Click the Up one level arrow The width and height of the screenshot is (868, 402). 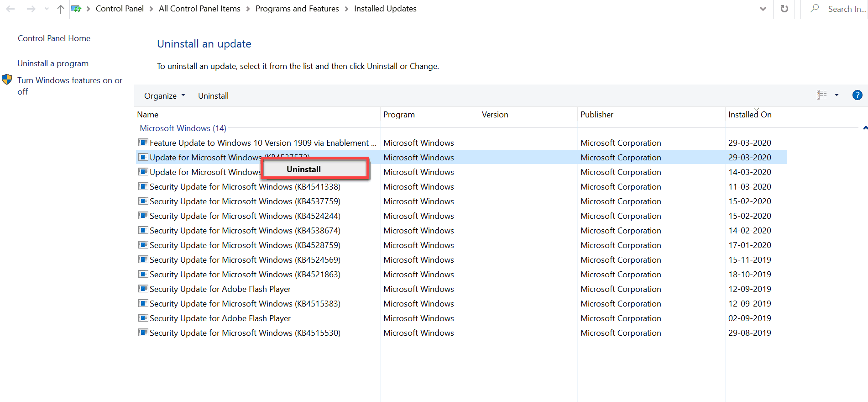[x=60, y=9]
